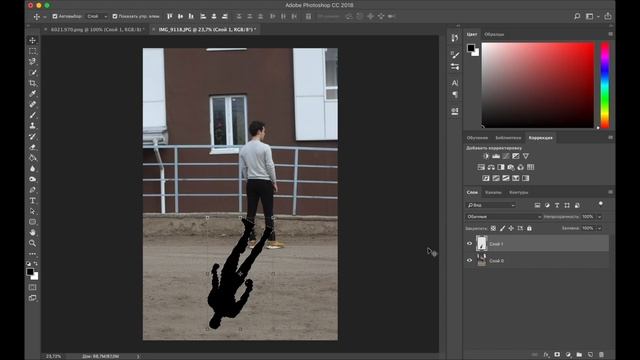Select the Quick Selection tool
The height and width of the screenshot is (360, 640).
pyautogui.click(x=32, y=72)
